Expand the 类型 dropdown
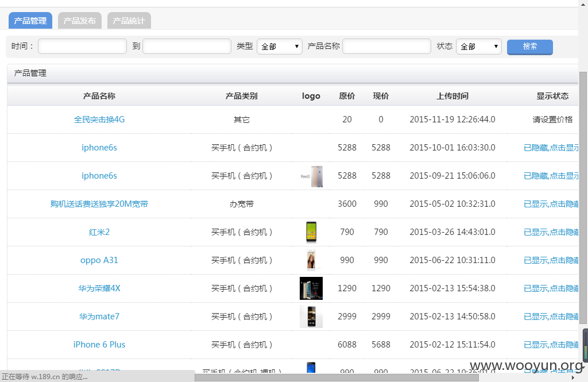 (x=280, y=47)
